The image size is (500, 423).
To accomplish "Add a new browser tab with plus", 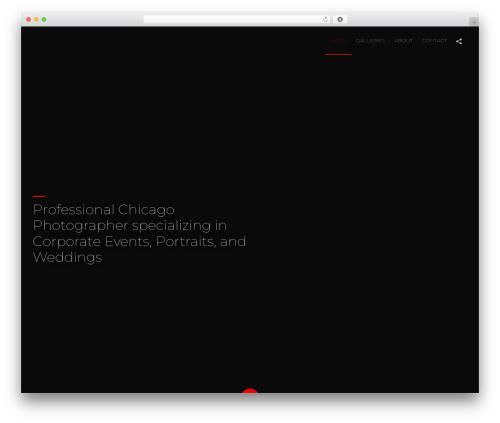I will 474,22.
